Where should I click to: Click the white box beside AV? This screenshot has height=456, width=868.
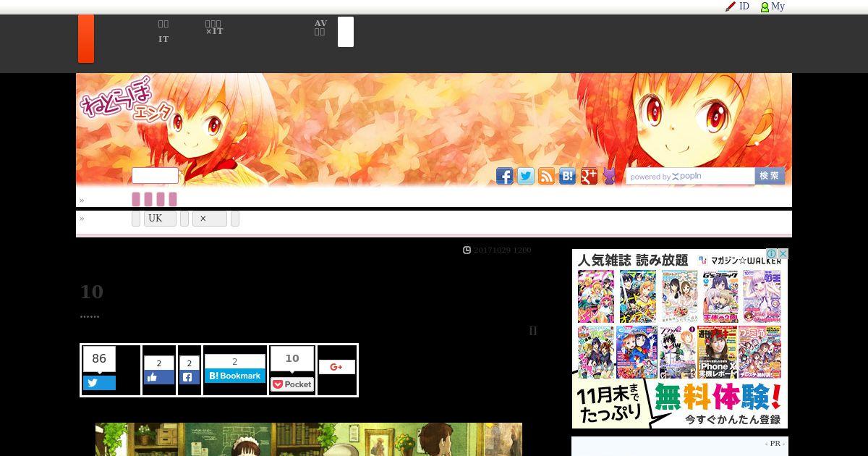pos(346,32)
